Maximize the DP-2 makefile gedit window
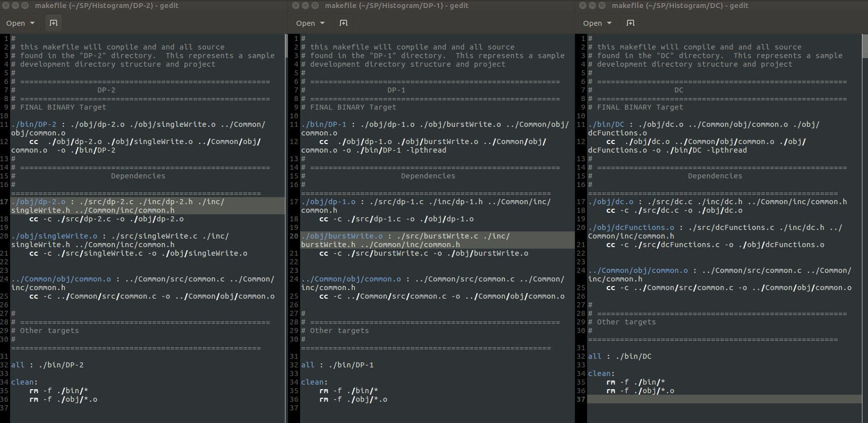This screenshot has height=423, width=868. tap(25, 6)
